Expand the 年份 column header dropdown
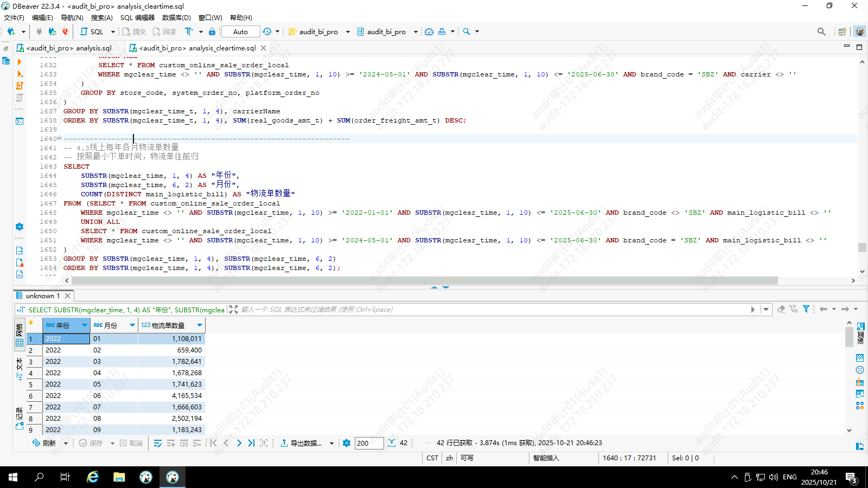The image size is (868, 488). coord(85,325)
